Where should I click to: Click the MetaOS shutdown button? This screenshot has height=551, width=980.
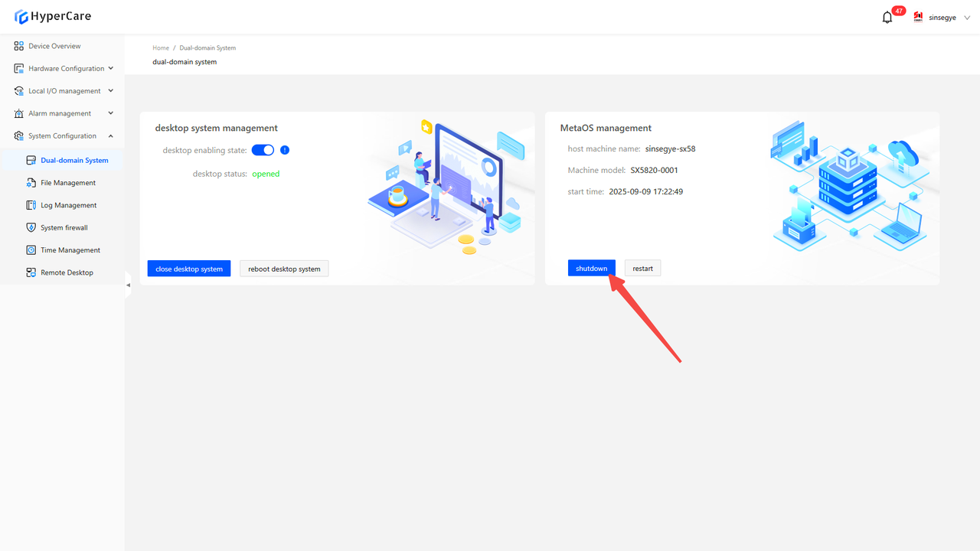[592, 268]
